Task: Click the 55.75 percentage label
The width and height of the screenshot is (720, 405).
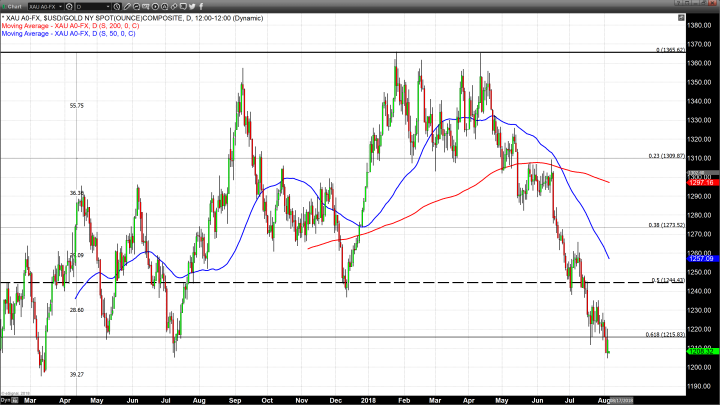Action: [77, 106]
